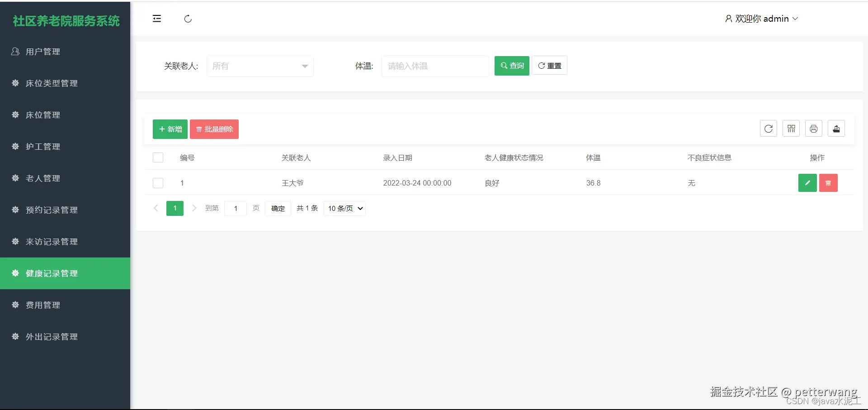Image resolution: width=868 pixels, height=410 pixels.
Task: Click the page refresh icon in top bar
Action: tap(188, 19)
